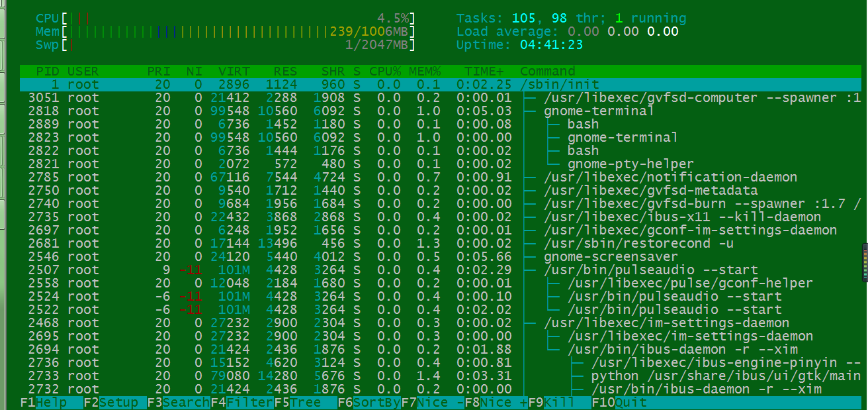
Task: Click F10 Quit in the function bar
Action: coord(619,402)
